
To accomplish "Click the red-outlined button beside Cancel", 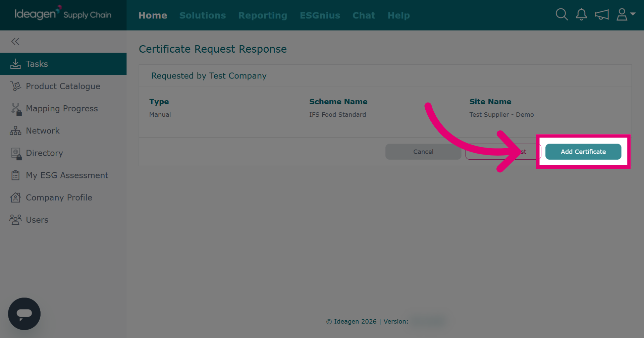I will pos(503,152).
